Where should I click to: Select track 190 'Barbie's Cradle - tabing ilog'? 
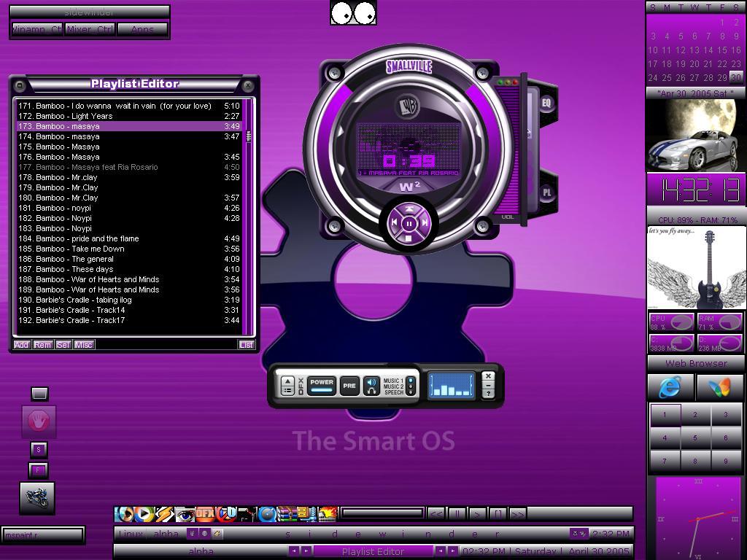click(x=128, y=300)
